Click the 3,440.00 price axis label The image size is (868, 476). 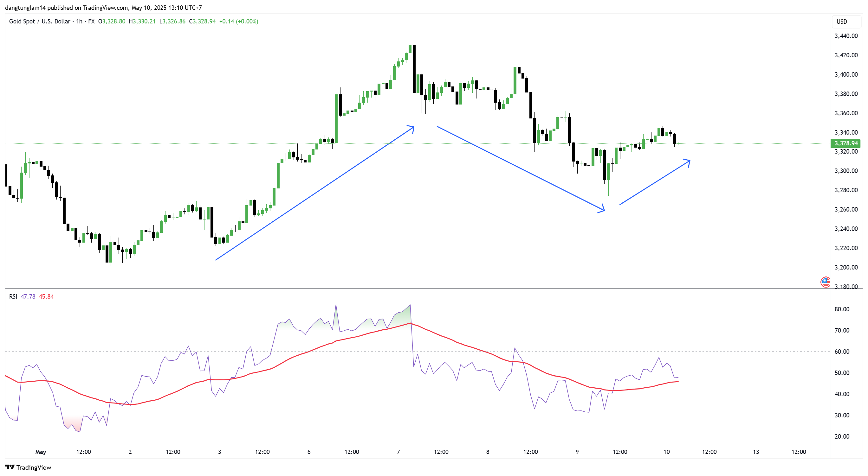846,36
